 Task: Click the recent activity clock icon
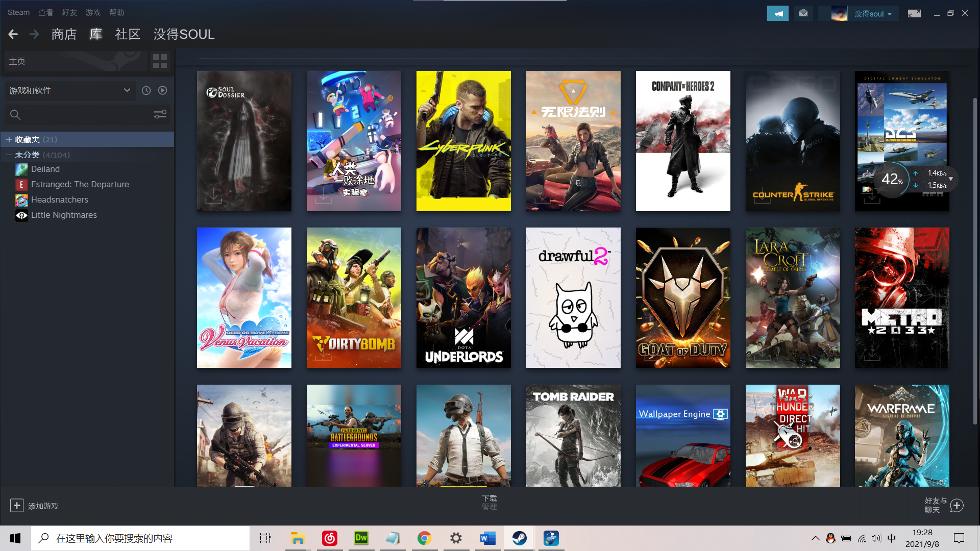point(146,90)
